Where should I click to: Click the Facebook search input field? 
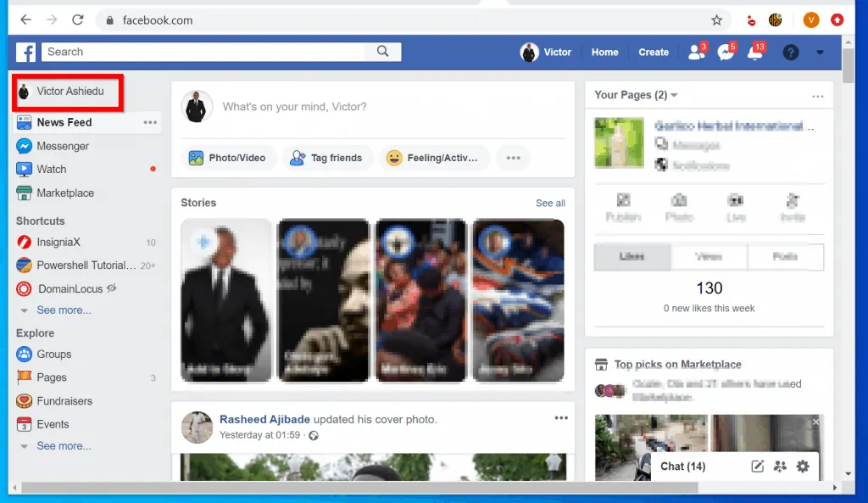point(203,52)
